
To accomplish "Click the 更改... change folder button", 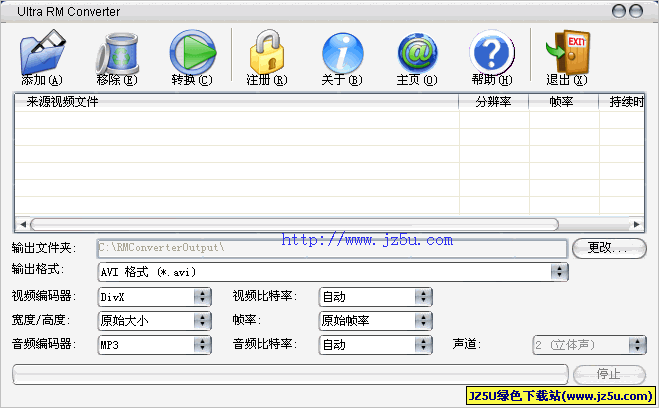I will (x=609, y=248).
